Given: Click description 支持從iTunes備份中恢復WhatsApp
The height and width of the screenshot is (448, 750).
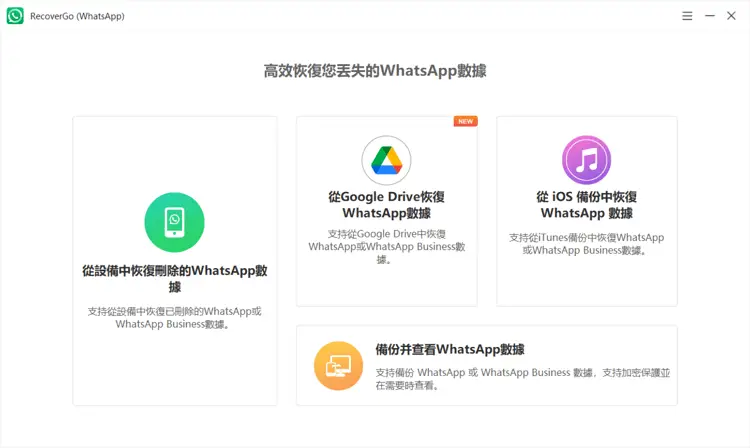Looking at the screenshot, I should (x=586, y=244).
